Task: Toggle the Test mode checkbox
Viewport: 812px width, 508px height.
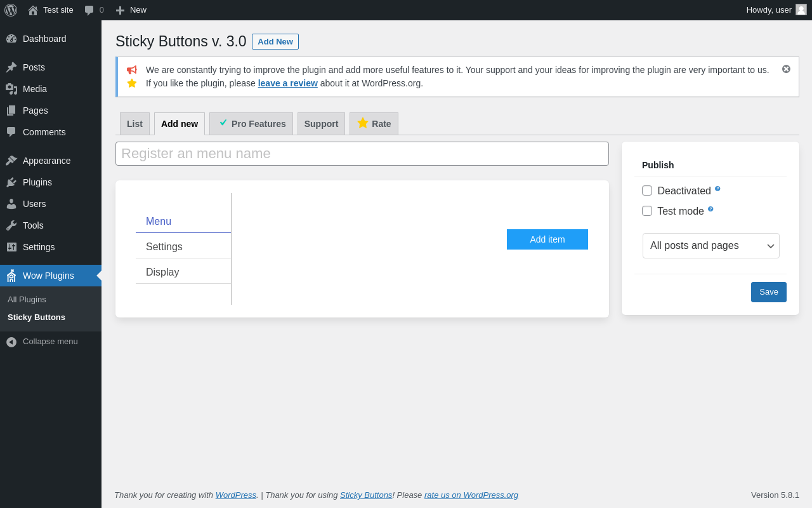Action: (x=647, y=211)
